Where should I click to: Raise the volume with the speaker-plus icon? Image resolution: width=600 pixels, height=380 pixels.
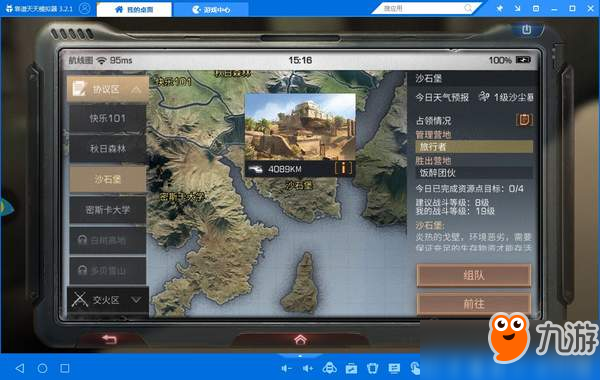(x=308, y=369)
